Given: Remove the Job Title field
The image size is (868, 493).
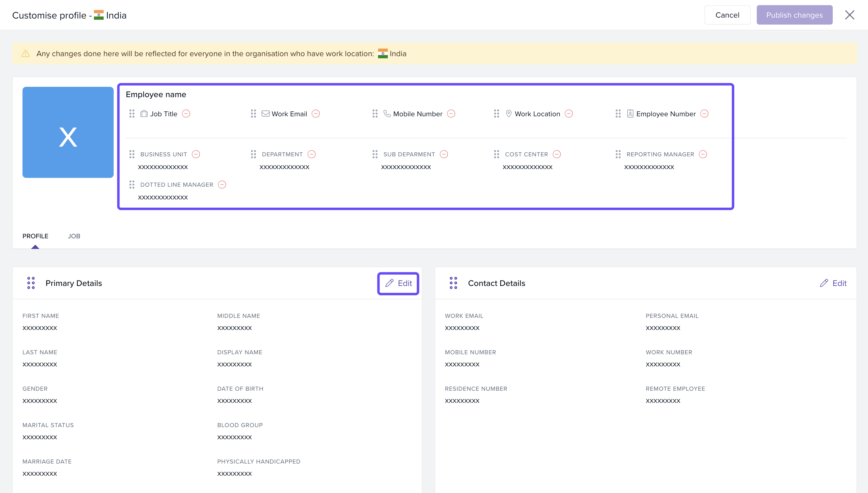Looking at the screenshot, I should (186, 114).
